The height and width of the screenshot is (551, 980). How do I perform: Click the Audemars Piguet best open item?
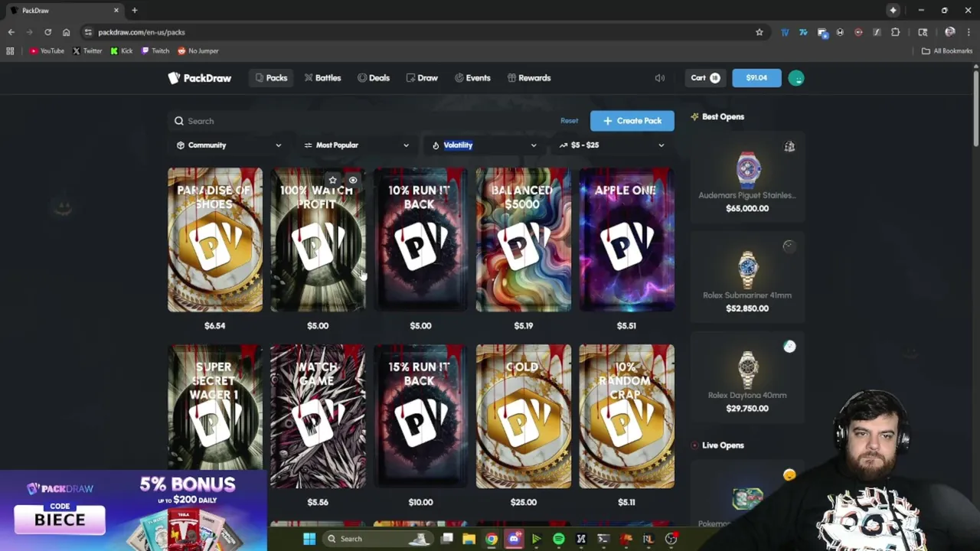coord(747,178)
